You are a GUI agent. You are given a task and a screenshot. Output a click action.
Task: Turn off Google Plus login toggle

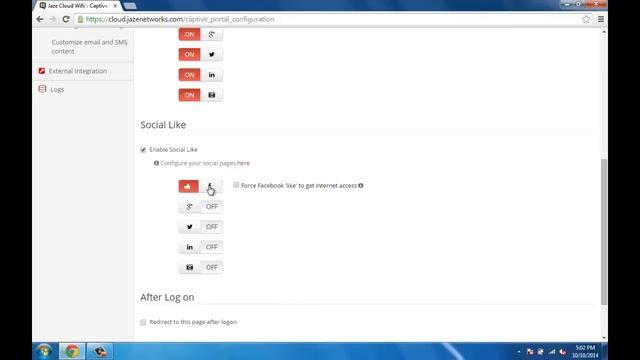[189, 34]
